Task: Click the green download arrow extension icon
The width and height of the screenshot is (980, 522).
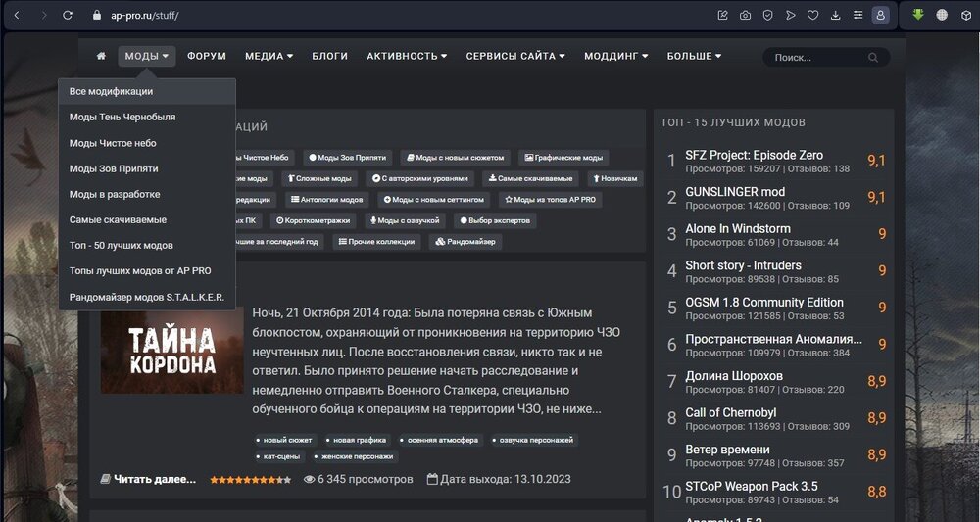Action: 918,15
